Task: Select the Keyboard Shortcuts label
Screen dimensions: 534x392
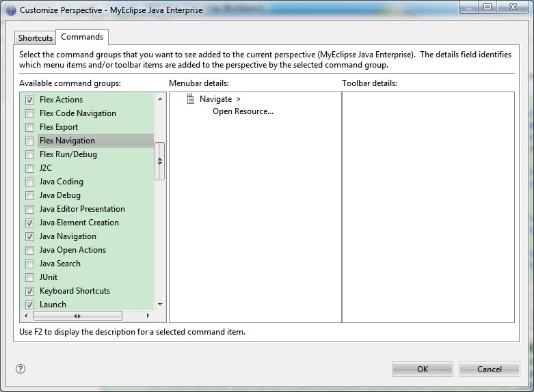Action: [75, 291]
